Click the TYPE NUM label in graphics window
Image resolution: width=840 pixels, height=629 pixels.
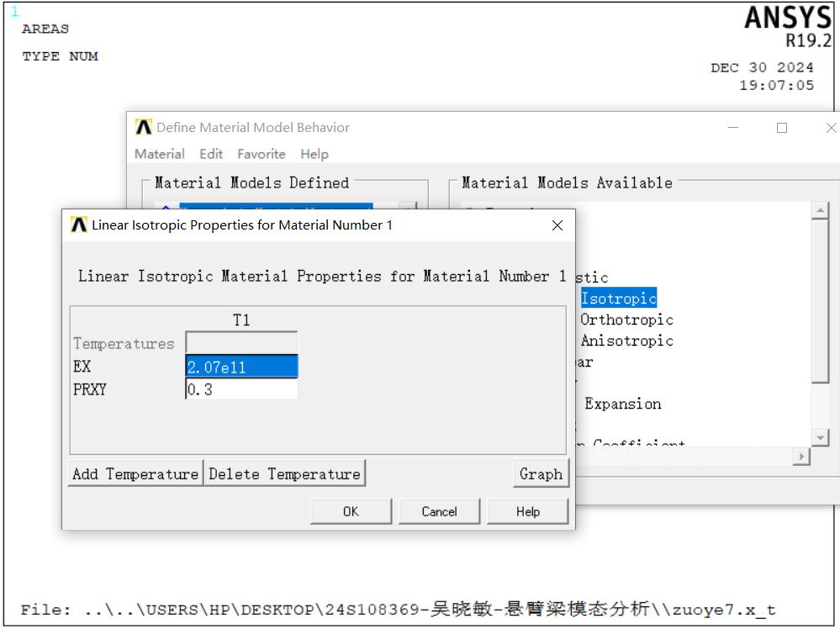tap(60, 56)
